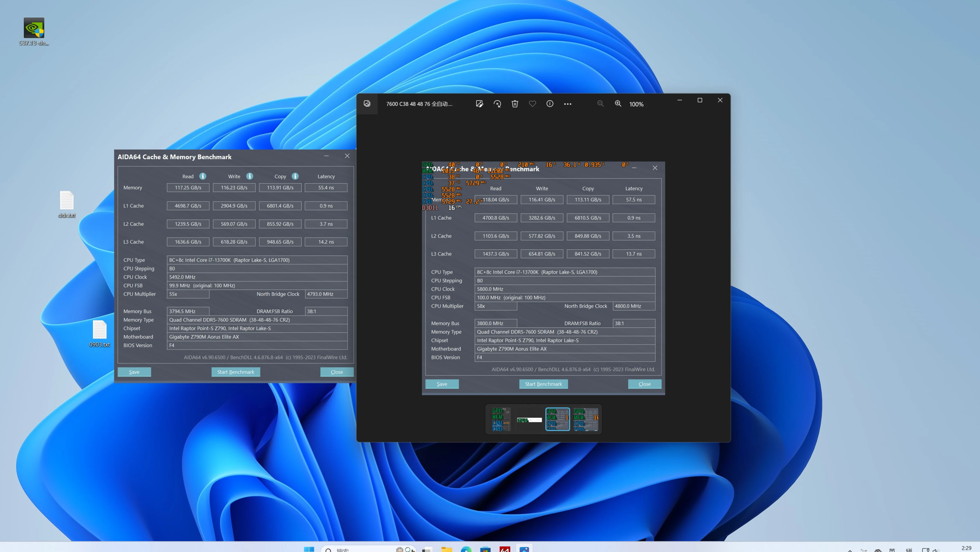This screenshot has width=980, height=552.
Task: Click L1 Cache Write value 2904.9 GB/s
Action: pos(234,206)
